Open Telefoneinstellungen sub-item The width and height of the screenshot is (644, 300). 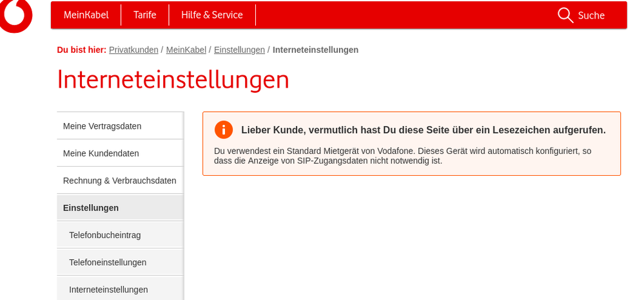click(x=120, y=262)
